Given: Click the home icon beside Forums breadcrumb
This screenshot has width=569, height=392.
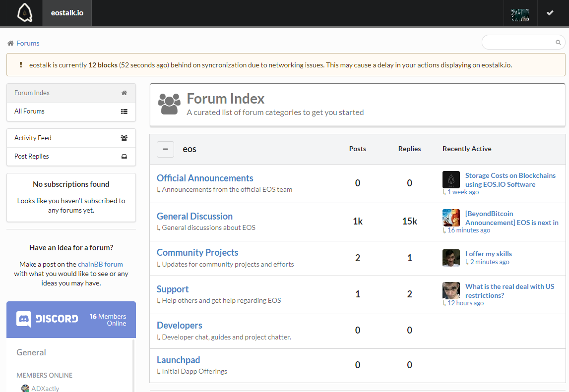Looking at the screenshot, I should (x=10, y=43).
